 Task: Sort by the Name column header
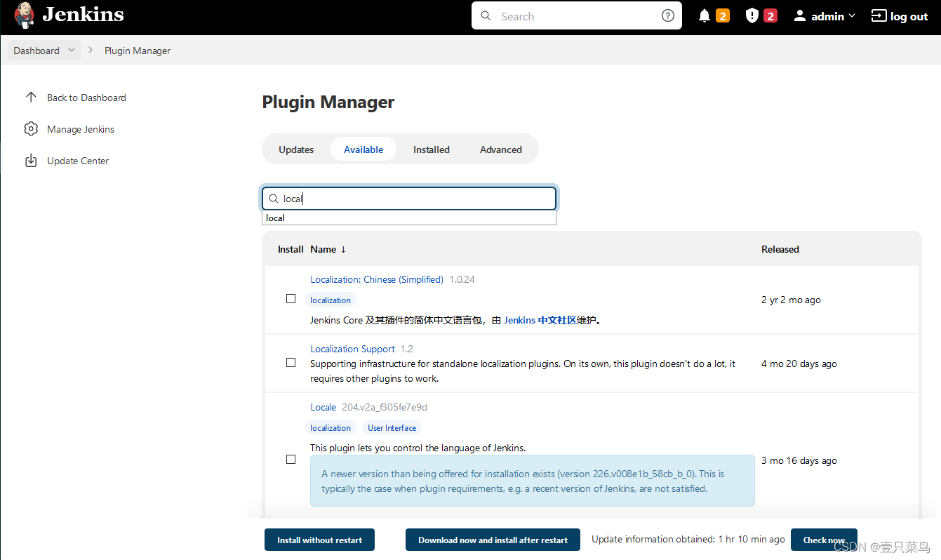pyautogui.click(x=328, y=249)
